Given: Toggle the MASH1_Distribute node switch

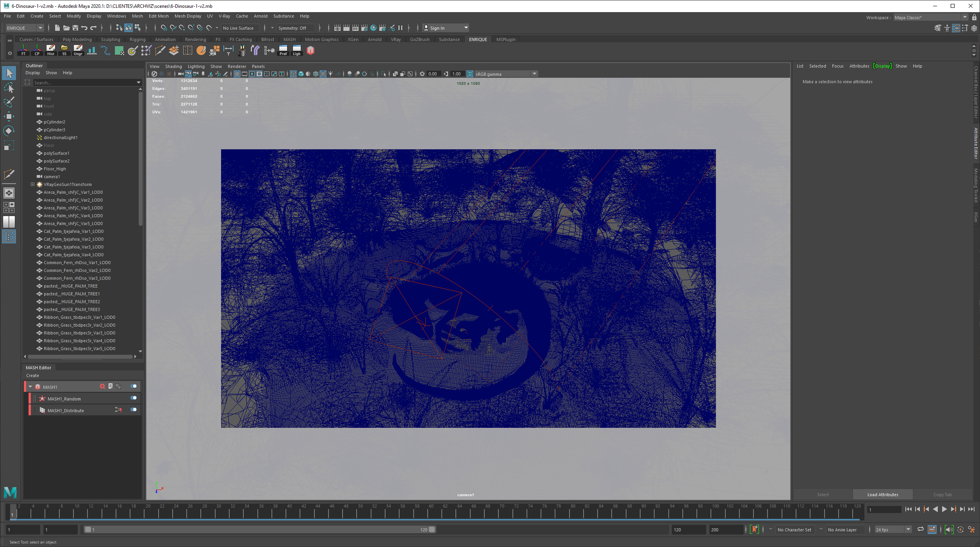Looking at the screenshot, I should 134,410.
